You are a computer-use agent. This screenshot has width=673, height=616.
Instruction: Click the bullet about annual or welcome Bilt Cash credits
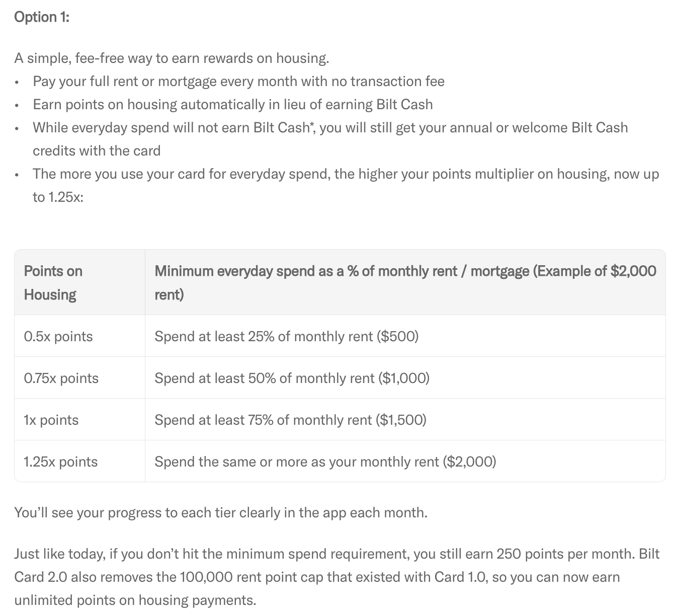[330, 128]
